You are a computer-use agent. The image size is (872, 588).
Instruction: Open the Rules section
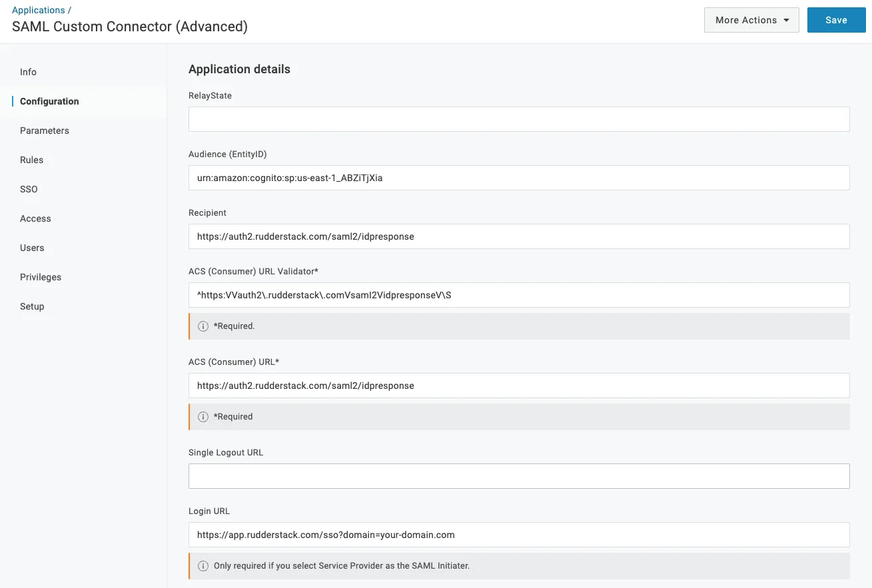(x=31, y=160)
